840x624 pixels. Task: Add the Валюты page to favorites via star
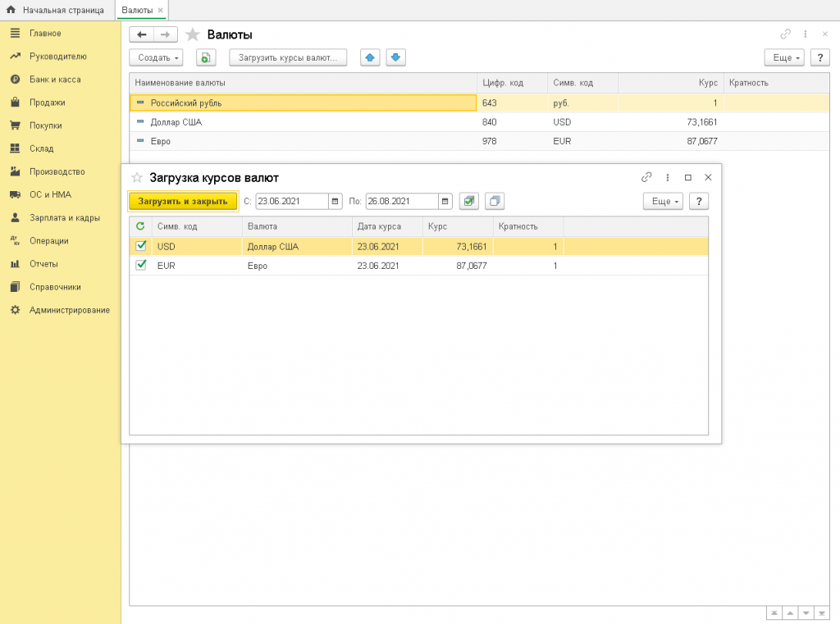(193, 34)
